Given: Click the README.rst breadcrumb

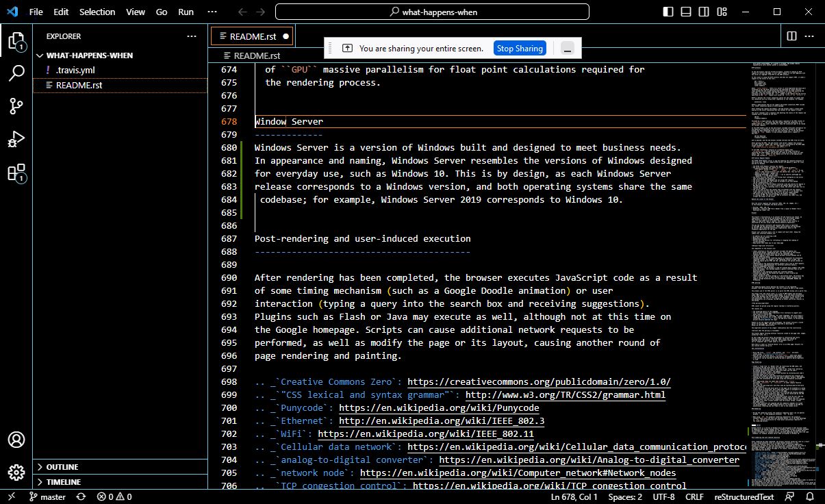Looking at the screenshot, I should click(x=257, y=56).
